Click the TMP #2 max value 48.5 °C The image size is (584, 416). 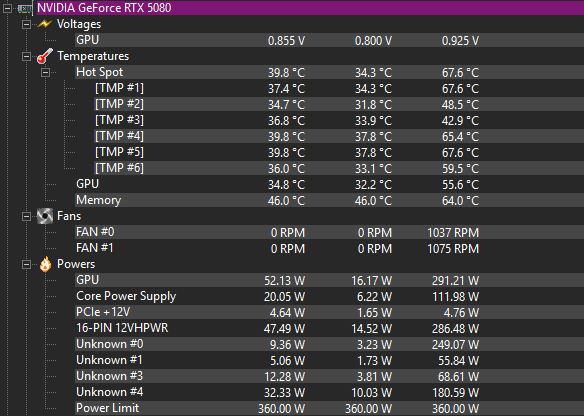click(460, 105)
